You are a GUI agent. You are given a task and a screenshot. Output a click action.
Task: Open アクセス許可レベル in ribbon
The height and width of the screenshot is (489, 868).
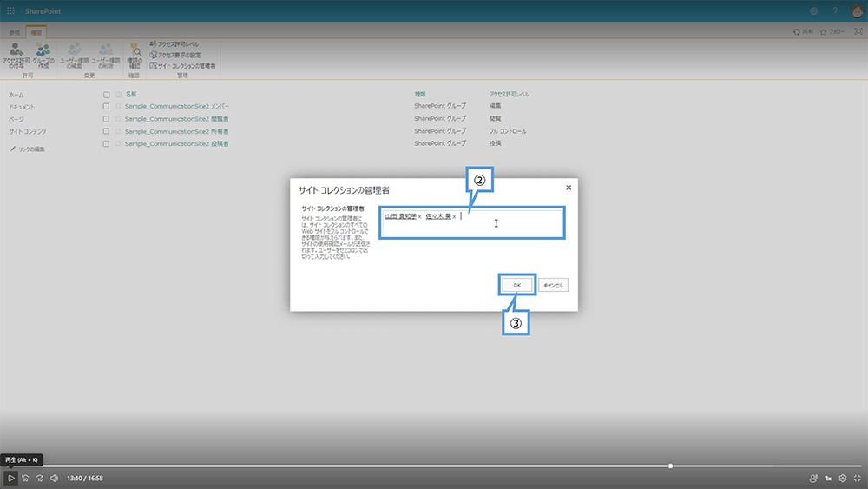174,43
